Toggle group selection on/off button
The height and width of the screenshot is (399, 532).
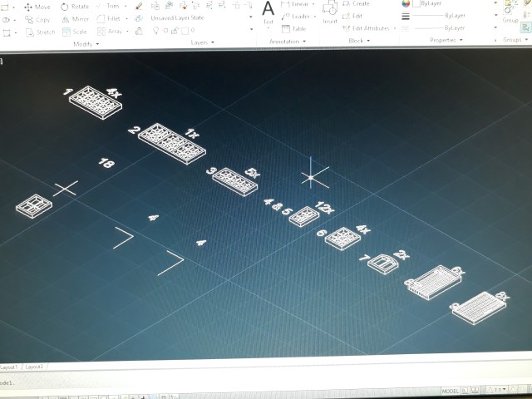click(526, 27)
